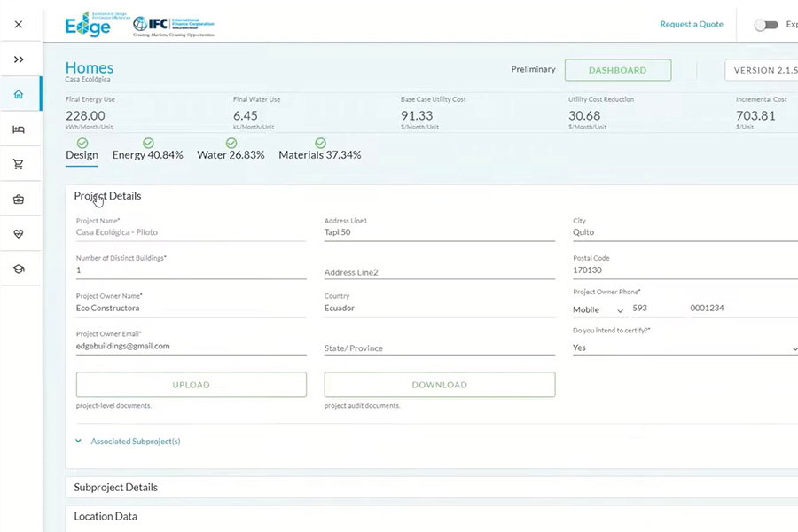Switch to the Design tab

82,155
